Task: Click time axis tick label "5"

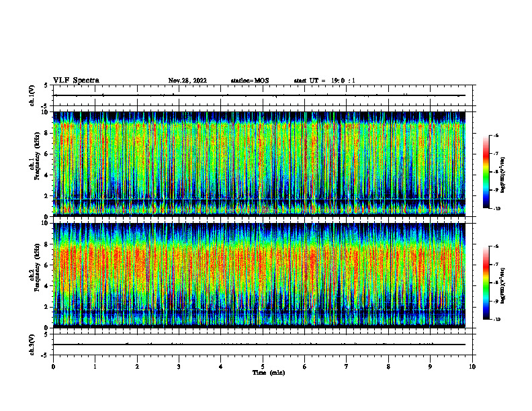Action: pos(263,367)
